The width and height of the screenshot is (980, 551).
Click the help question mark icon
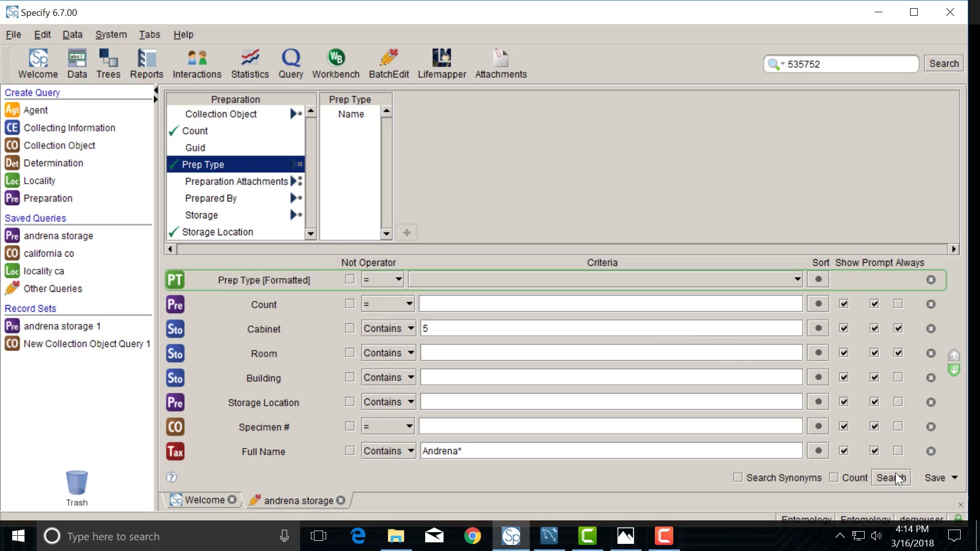tap(171, 478)
